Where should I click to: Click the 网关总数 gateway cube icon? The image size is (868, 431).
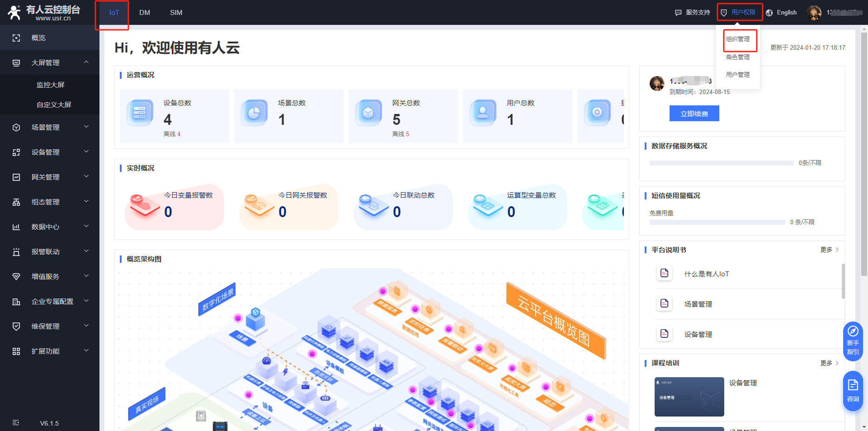click(368, 113)
